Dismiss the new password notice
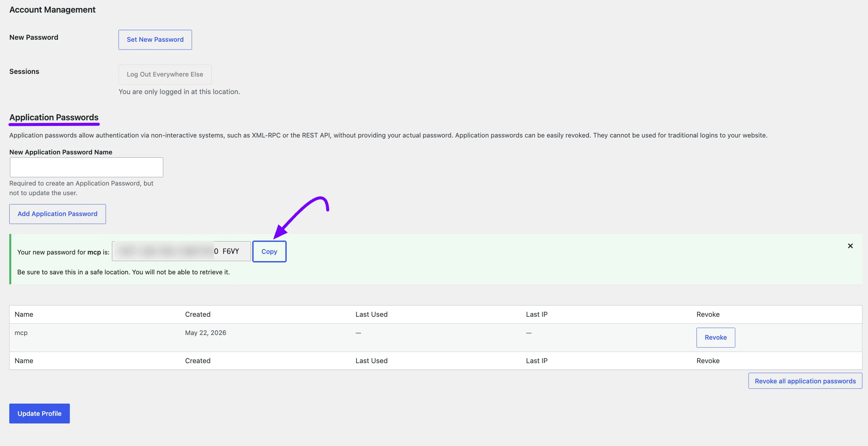Viewport: 868px width, 446px height. coord(850,246)
